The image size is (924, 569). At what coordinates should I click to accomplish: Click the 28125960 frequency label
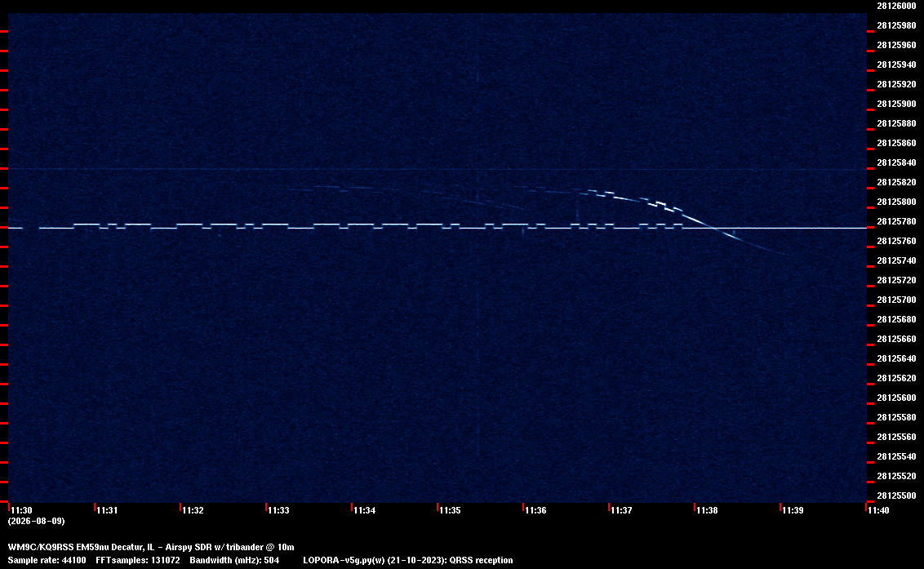896,45
